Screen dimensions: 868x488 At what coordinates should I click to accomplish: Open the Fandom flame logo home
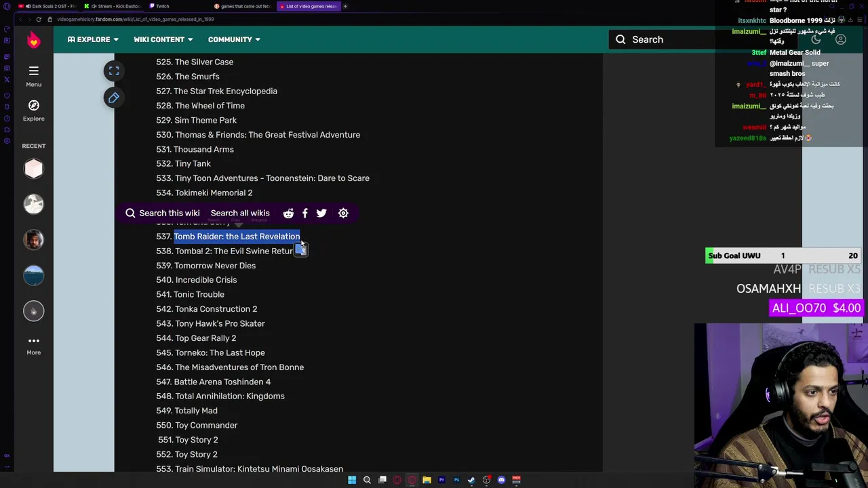coord(33,40)
